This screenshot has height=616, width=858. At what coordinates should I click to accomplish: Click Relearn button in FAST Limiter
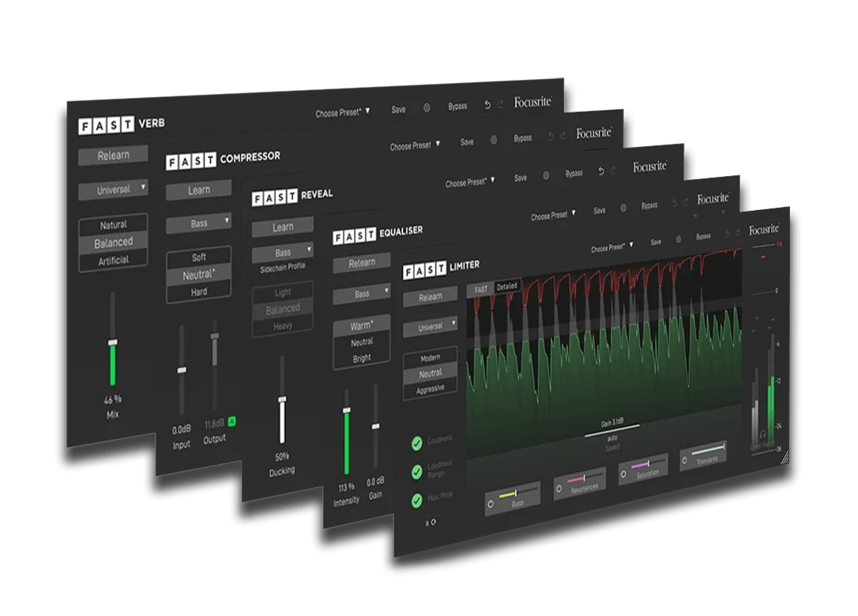[x=430, y=297]
